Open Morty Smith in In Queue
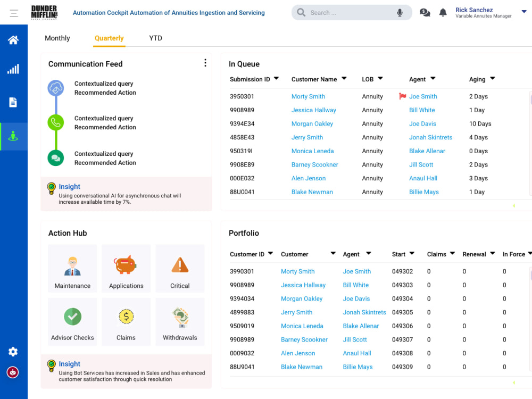Screen dimensions: 532x399 [x=308, y=96]
